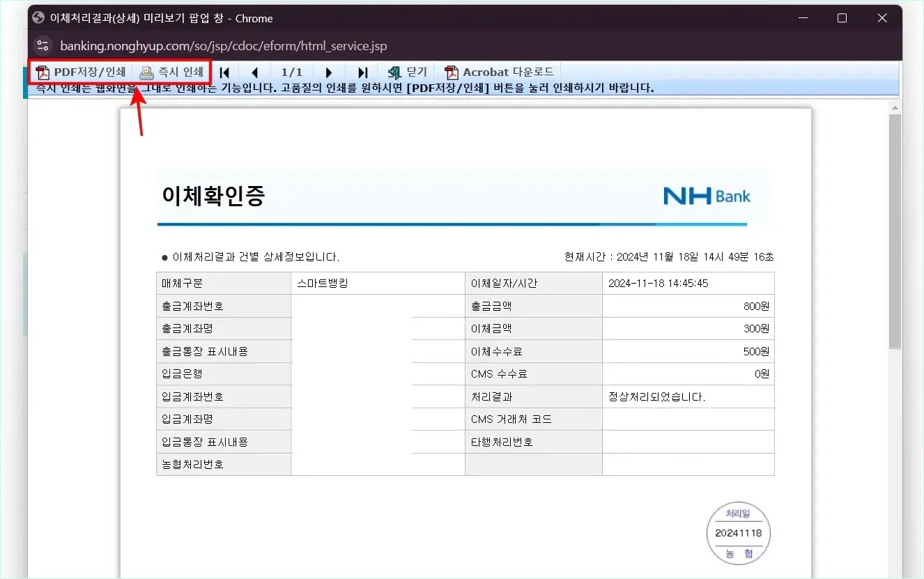This screenshot has width=924, height=579.
Task: Select the 처리일 20241118 stamp
Action: click(x=739, y=532)
